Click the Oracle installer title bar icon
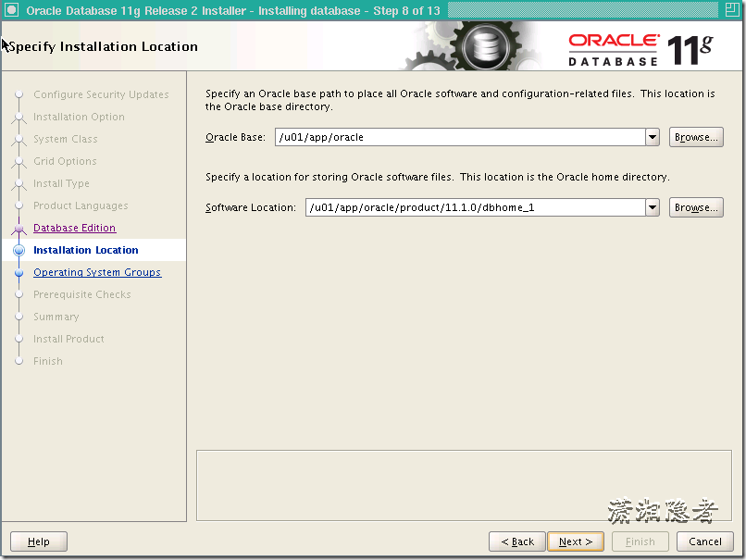This screenshot has height=560, width=746. coord(12,10)
